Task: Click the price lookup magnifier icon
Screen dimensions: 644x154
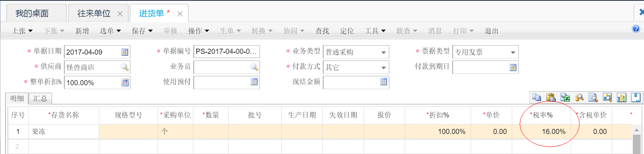Action: (579, 97)
